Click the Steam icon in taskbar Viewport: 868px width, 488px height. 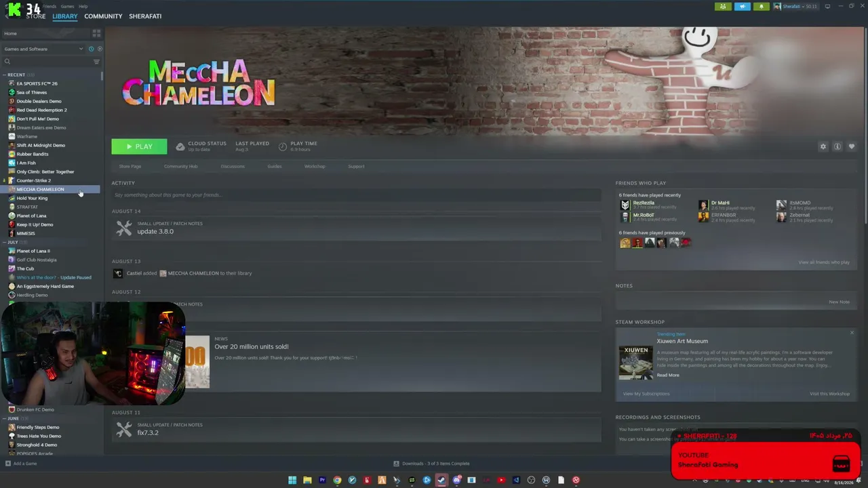(x=441, y=480)
